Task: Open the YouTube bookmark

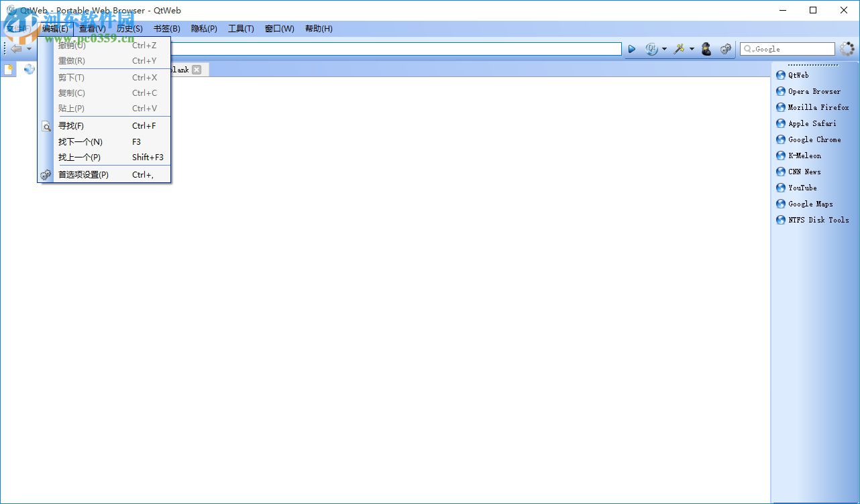Action: coord(796,188)
